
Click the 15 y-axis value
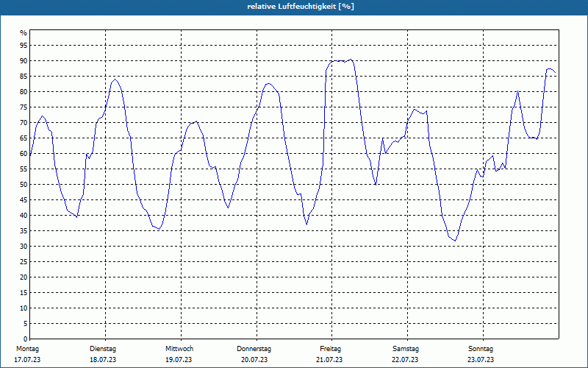point(24,292)
